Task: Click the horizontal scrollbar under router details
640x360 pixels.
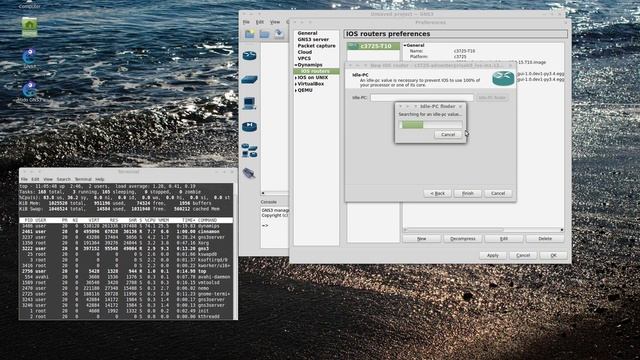Action: 483,230
